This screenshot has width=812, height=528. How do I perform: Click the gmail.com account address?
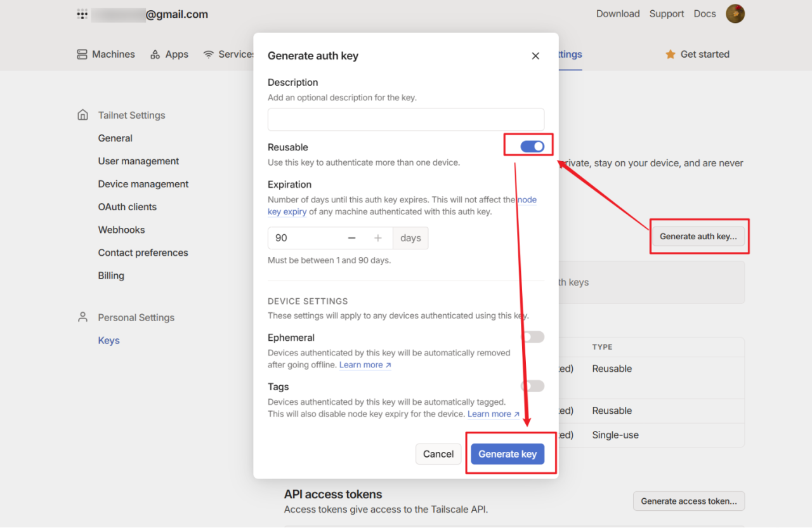tap(150, 14)
